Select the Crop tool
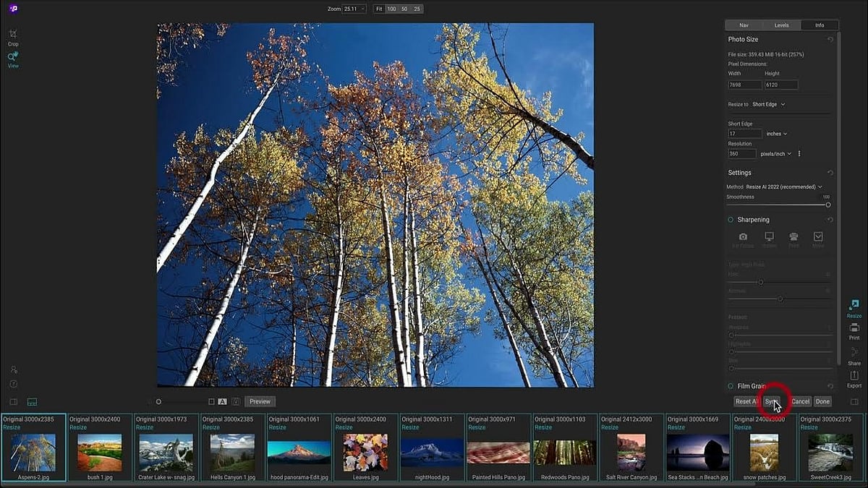The height and width of the screenshot is (488, 868). (13, 36)
